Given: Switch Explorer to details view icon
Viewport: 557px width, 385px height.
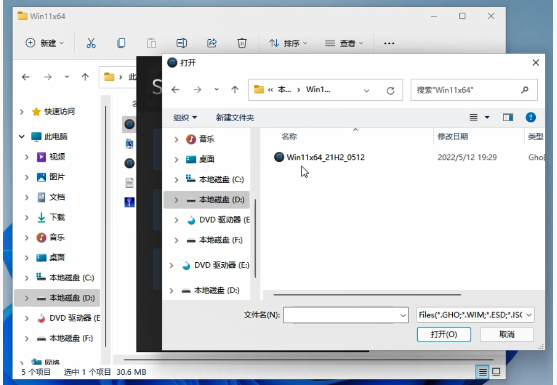Looking at the screenshot, I should tap(482, 372).
